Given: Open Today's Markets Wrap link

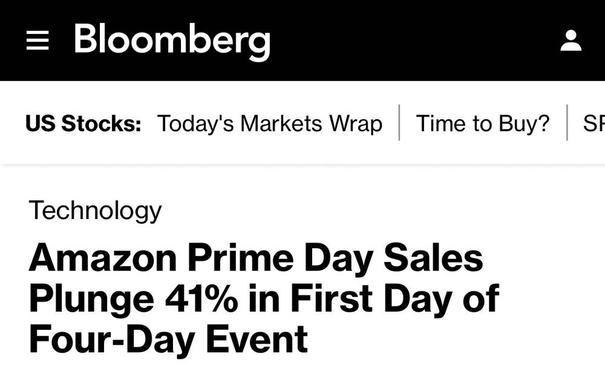Looking at the screenshot, I should point(270,124).
